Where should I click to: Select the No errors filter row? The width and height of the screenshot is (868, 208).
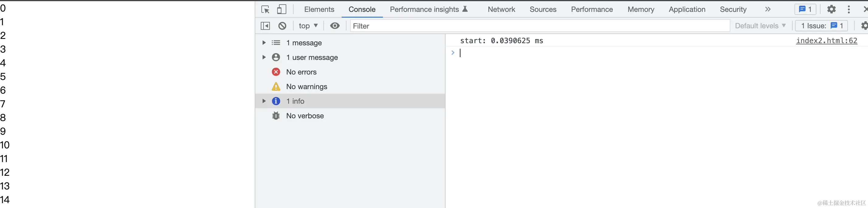pyautogui.click(x=301, y=72)
